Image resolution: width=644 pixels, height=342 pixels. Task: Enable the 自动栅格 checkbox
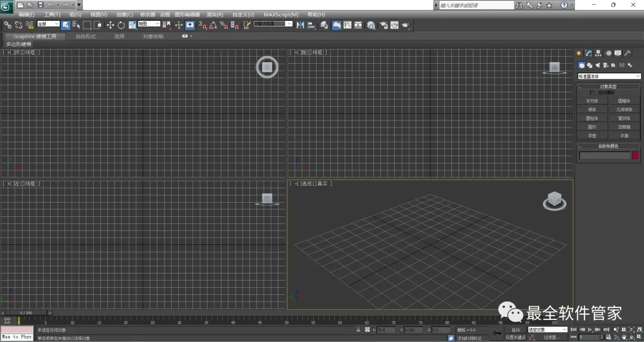592,93
